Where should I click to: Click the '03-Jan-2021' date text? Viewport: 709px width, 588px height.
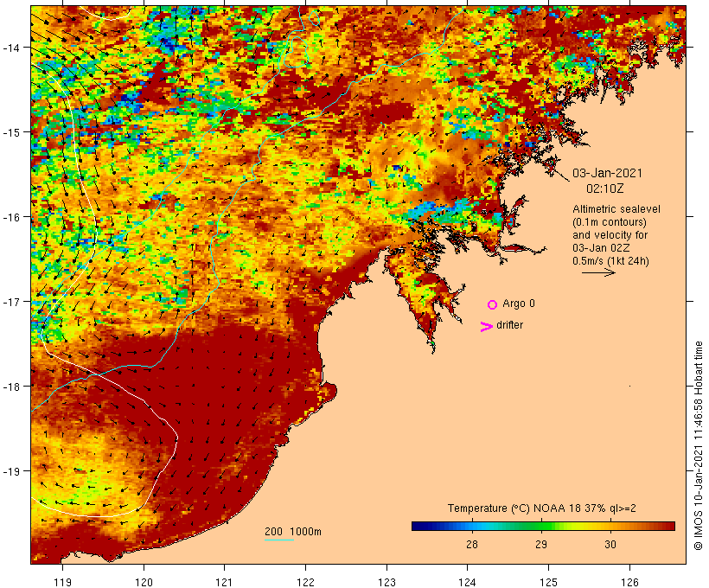607,173
